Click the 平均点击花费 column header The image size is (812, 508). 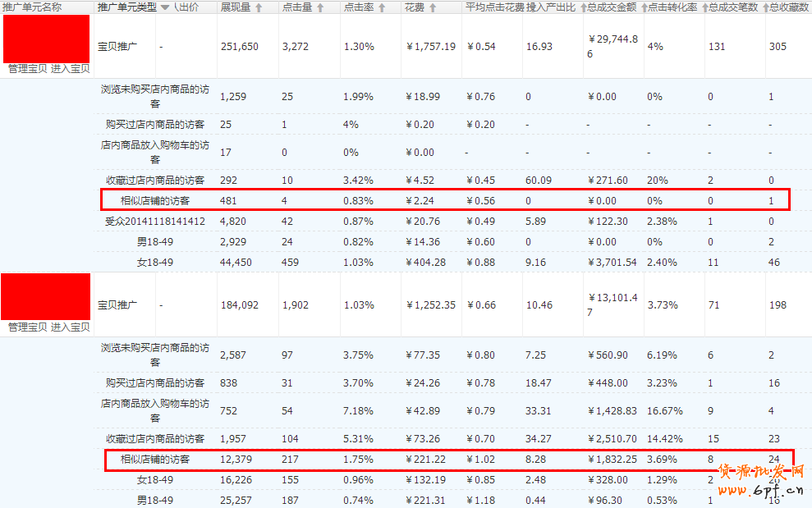coord(493,7)
